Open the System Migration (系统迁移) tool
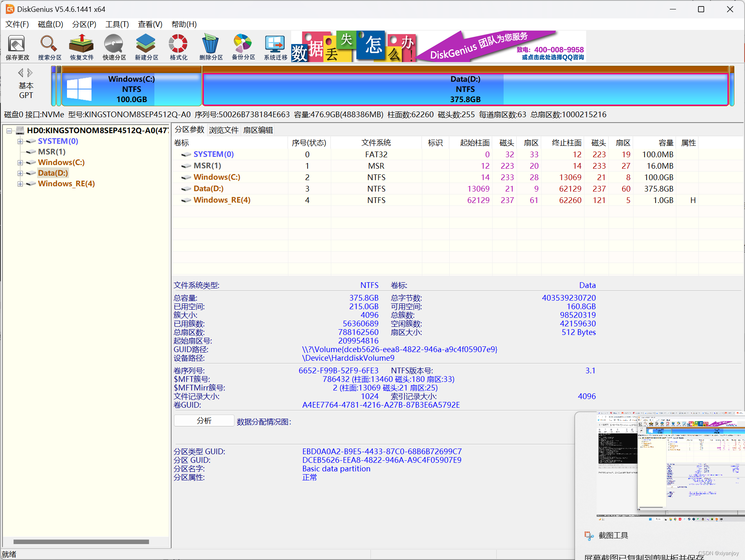 pos(275,47)
